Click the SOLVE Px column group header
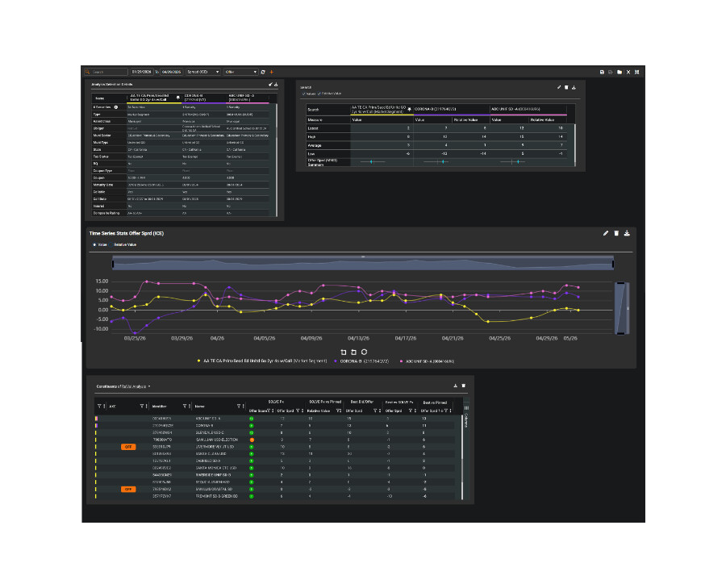The width and height of the screenshot is (726, 588). 276,402
